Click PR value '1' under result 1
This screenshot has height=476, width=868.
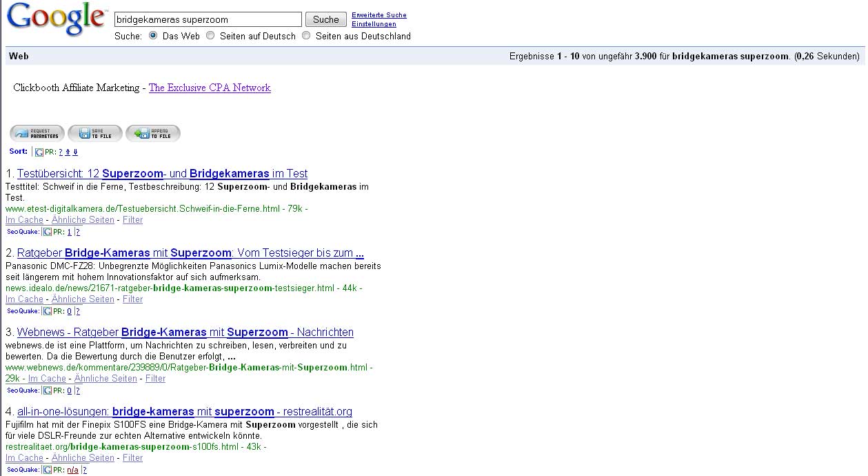[x=70, y=232]
